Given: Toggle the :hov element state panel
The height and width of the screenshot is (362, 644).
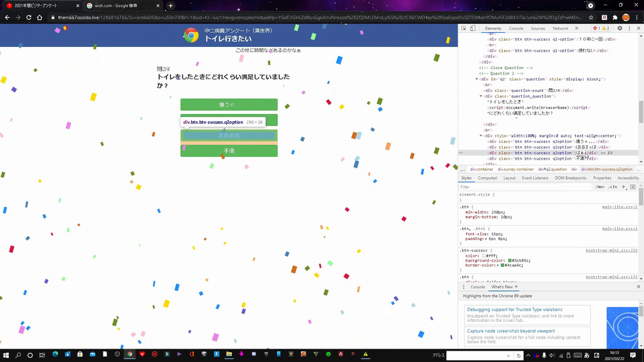Looking at the screenshot, I should tap(600, 187).
